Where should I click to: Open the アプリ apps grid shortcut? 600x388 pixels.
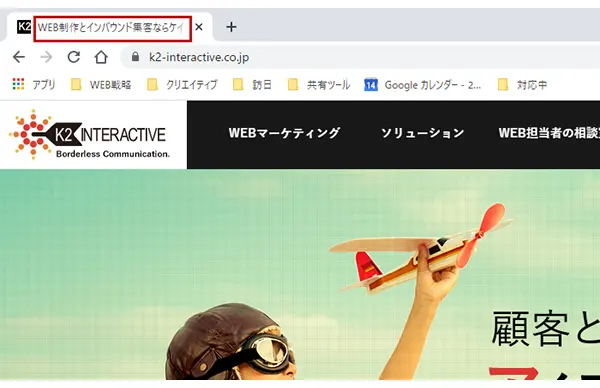pyautogui.click(x=34, y=84)
